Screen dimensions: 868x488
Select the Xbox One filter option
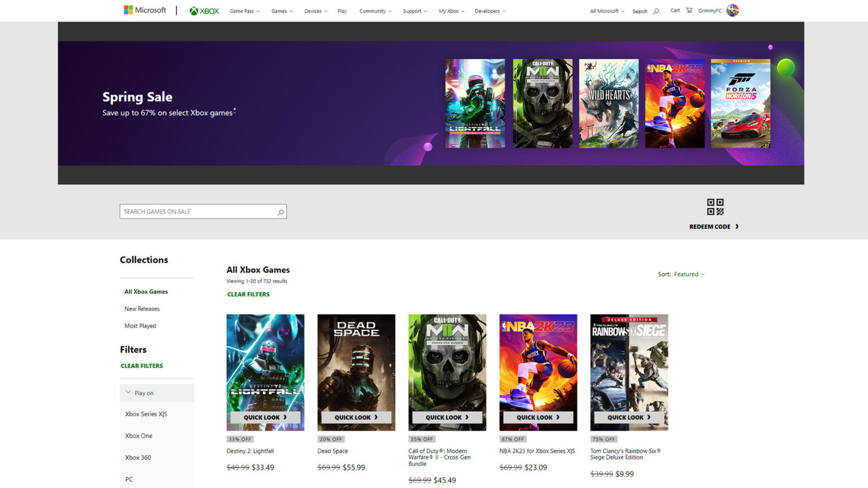(x=138, y=436)
